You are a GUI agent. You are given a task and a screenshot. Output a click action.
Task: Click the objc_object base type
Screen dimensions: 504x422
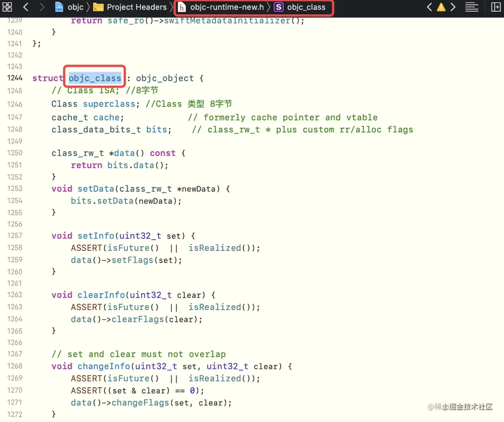(x=165, y=78)
